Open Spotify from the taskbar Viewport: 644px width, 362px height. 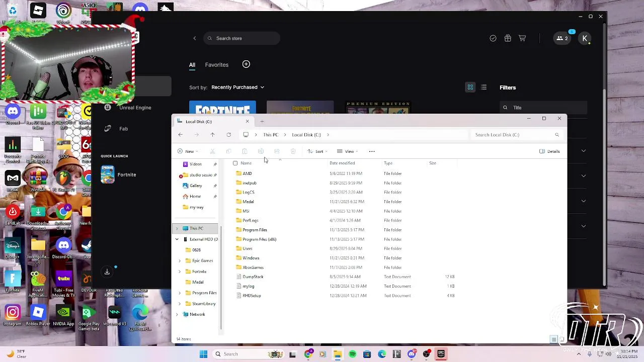(352, 354)
